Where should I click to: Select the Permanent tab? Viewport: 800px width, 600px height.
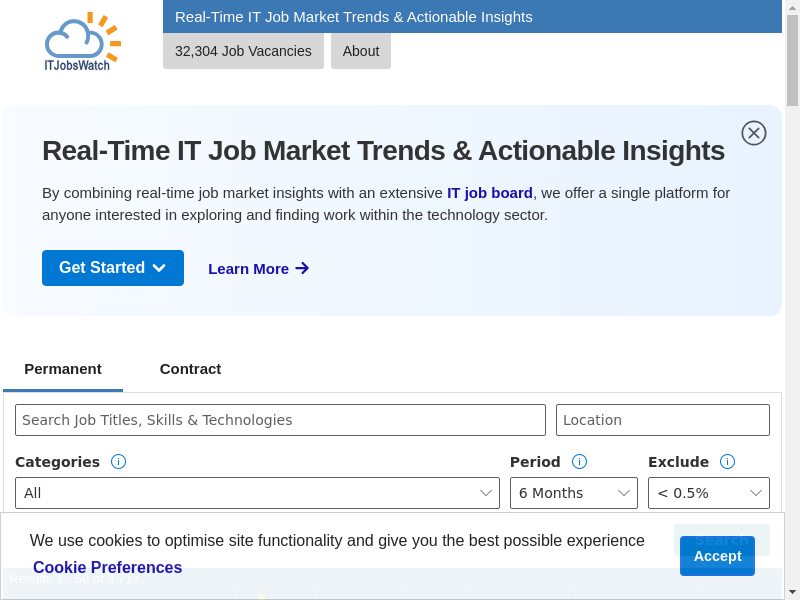click(x=63, y=369)
